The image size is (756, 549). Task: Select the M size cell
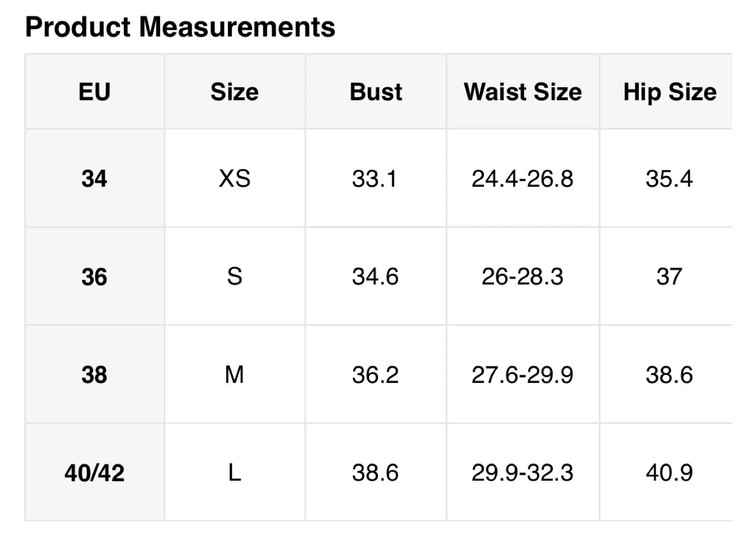coord(235,375)
